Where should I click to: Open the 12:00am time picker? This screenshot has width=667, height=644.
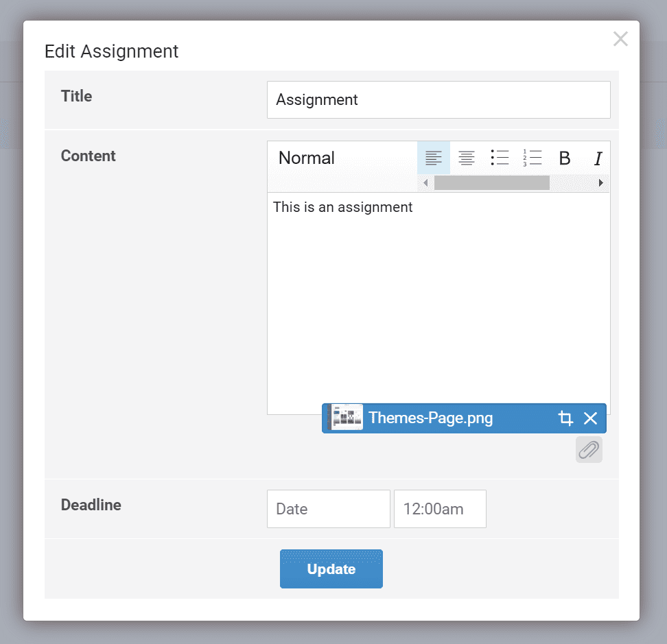point(440,509)
